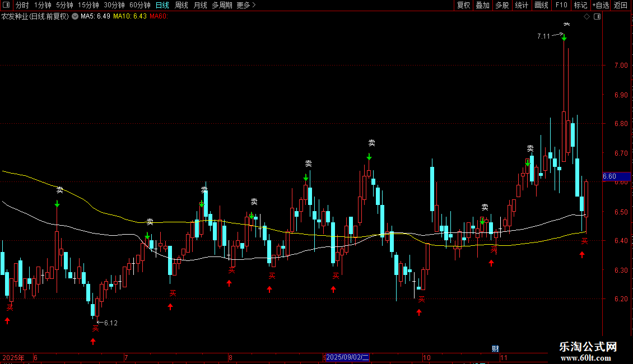
Task: Click the red MA60 indicator label
Action: pyautogui.click(x=159, y=16)
